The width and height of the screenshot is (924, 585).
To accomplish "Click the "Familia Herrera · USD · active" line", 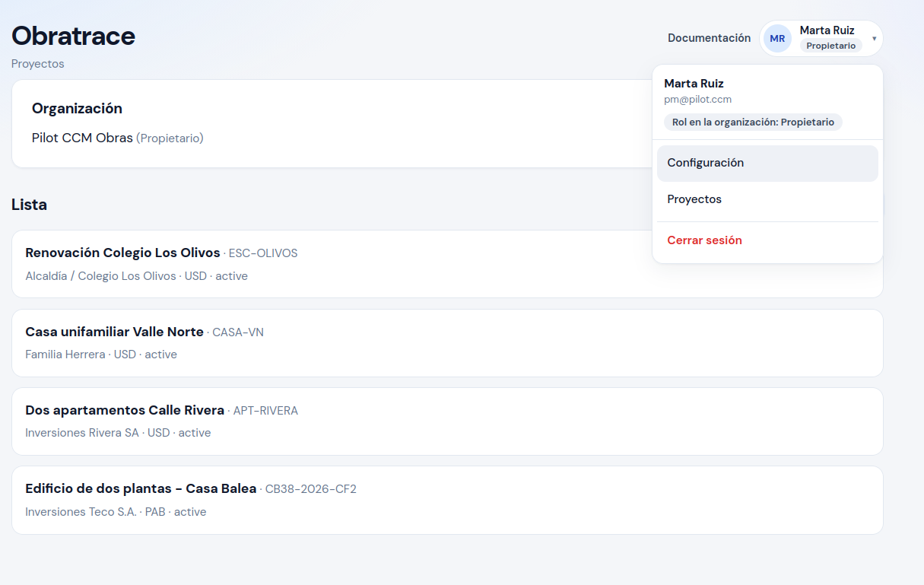I will [101, 354].
